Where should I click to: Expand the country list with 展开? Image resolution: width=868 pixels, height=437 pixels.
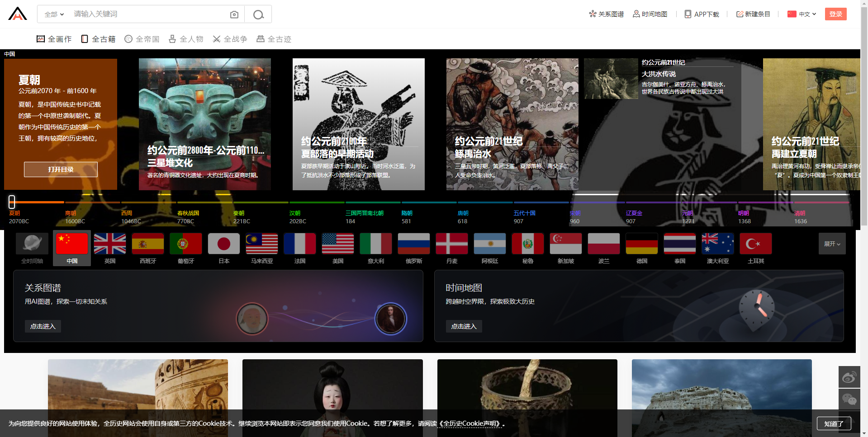pyautogui.click(x=832, y=244)
